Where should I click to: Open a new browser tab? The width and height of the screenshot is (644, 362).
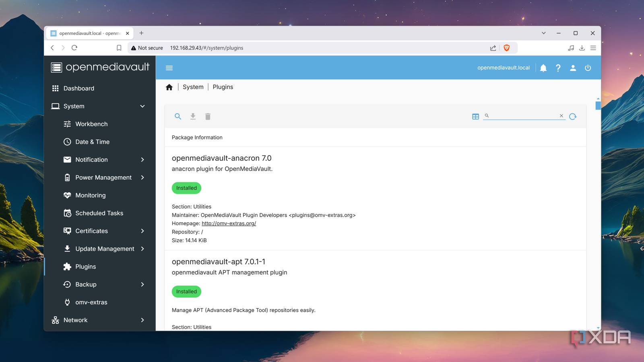pos(141,33)
